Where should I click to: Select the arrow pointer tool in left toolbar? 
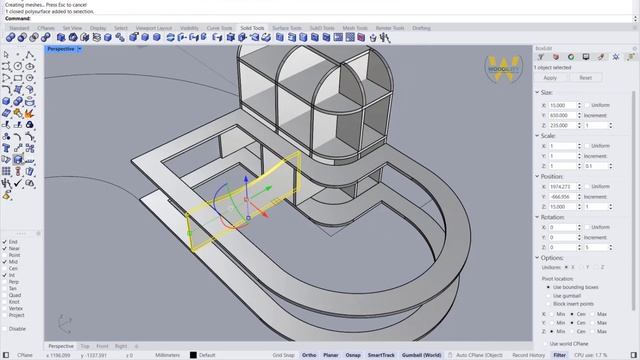pyautogui.click(x=6, y=54)
